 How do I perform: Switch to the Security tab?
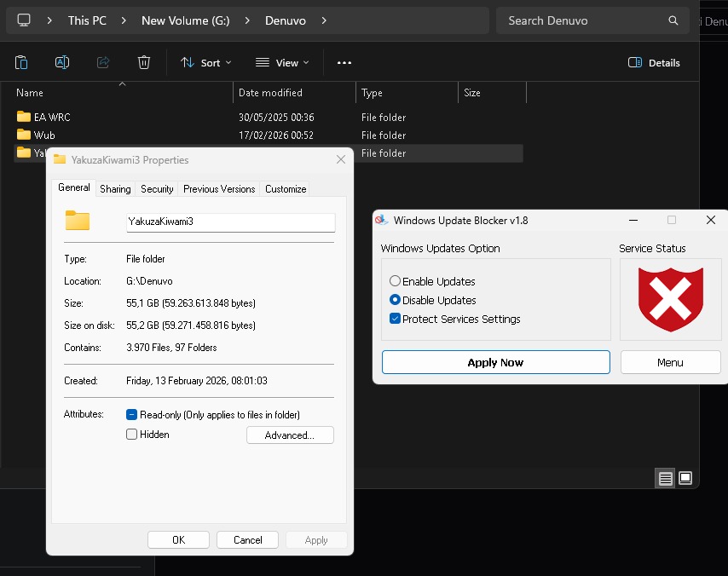click(x=157, y=189)
